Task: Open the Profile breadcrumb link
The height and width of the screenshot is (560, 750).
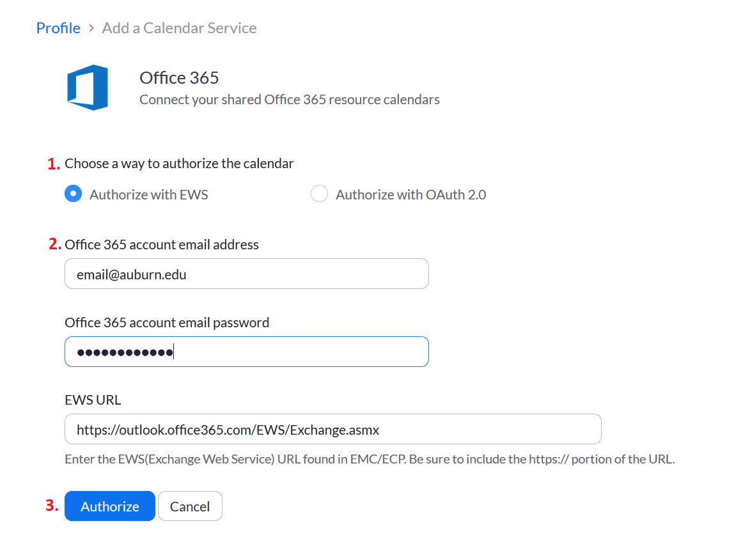Action: click(58, 28)
